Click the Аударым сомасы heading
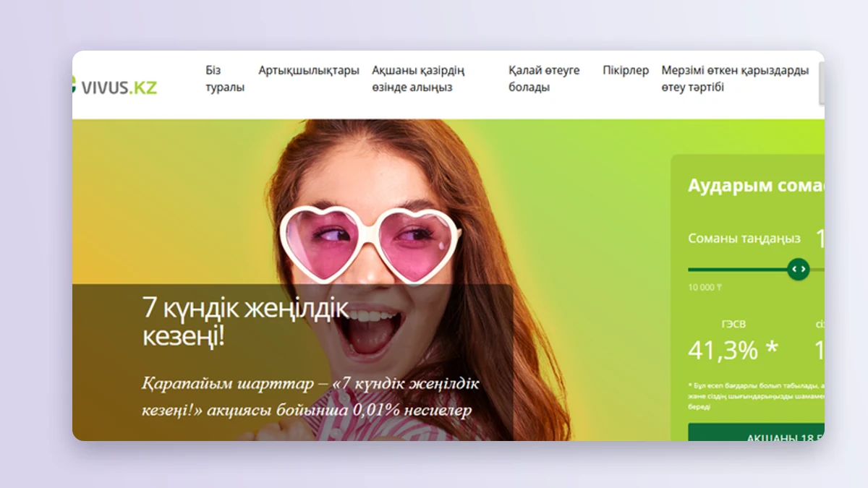Image resolution: width=868 pixels, height=488 pixels. [x=756, y=185]
